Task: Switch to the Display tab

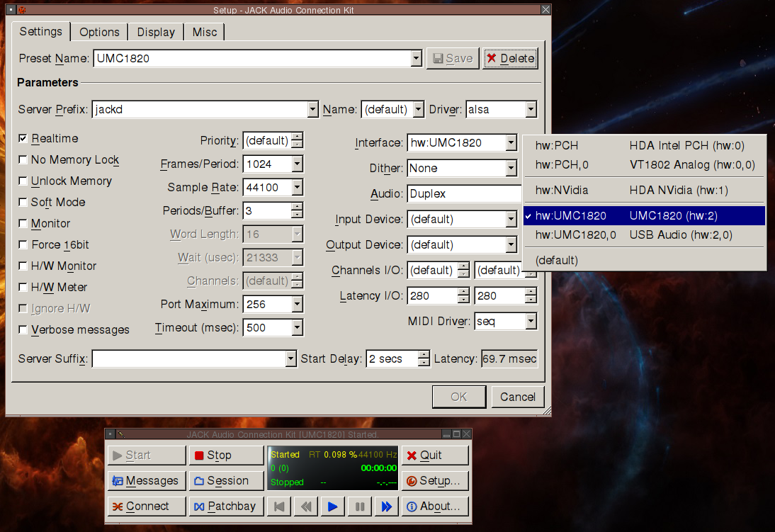Action: tap(156, 32)
